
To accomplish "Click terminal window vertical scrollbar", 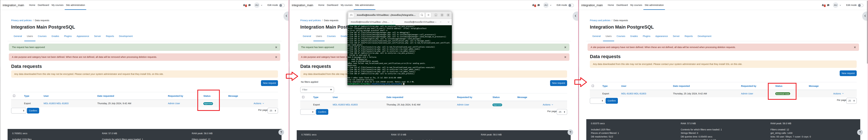I will click(x=451, y=81).
